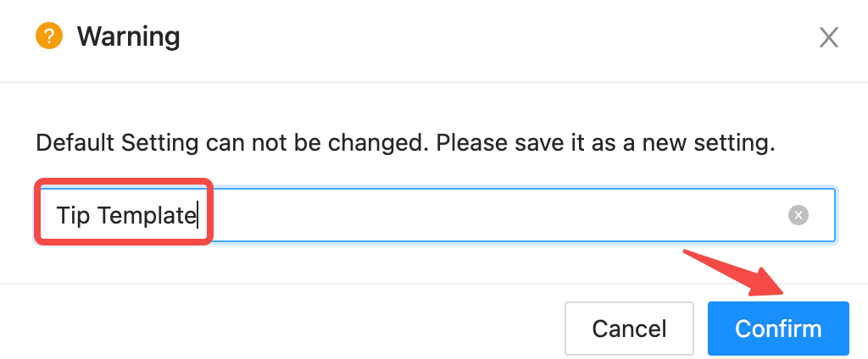Image resolution: width=868 pixels, height=359 pixels.
Task: Click the empty area of the name input
Action: point(492,214)
